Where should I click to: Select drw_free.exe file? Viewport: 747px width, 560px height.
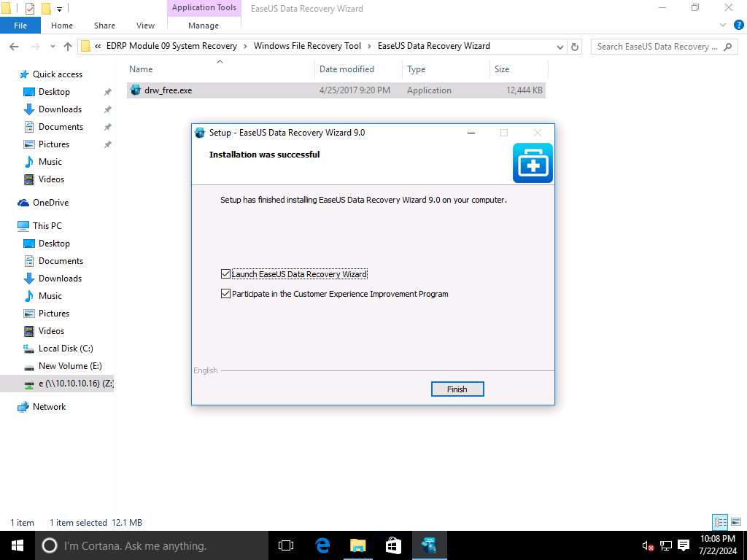(336, 90)
